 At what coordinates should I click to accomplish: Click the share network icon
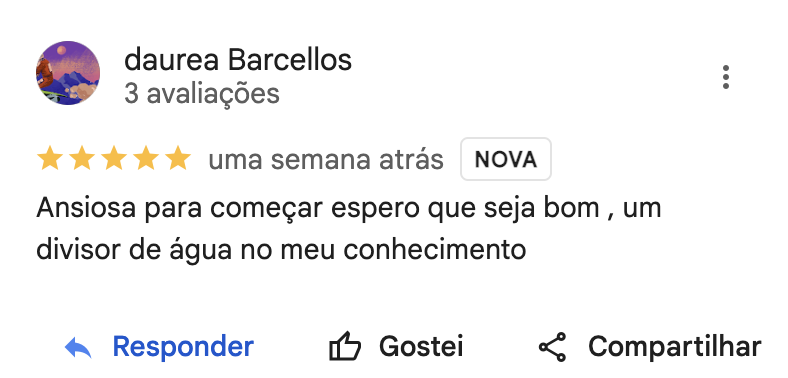(x=552, y=347)
